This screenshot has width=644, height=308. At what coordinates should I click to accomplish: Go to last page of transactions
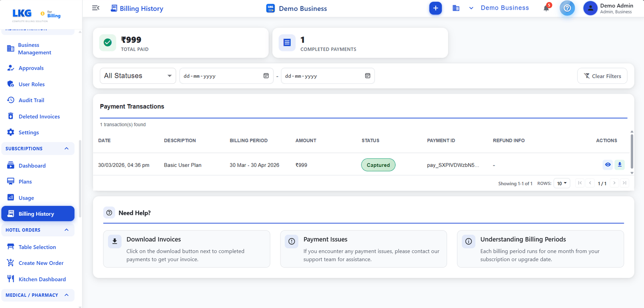(x=624, y=183)
